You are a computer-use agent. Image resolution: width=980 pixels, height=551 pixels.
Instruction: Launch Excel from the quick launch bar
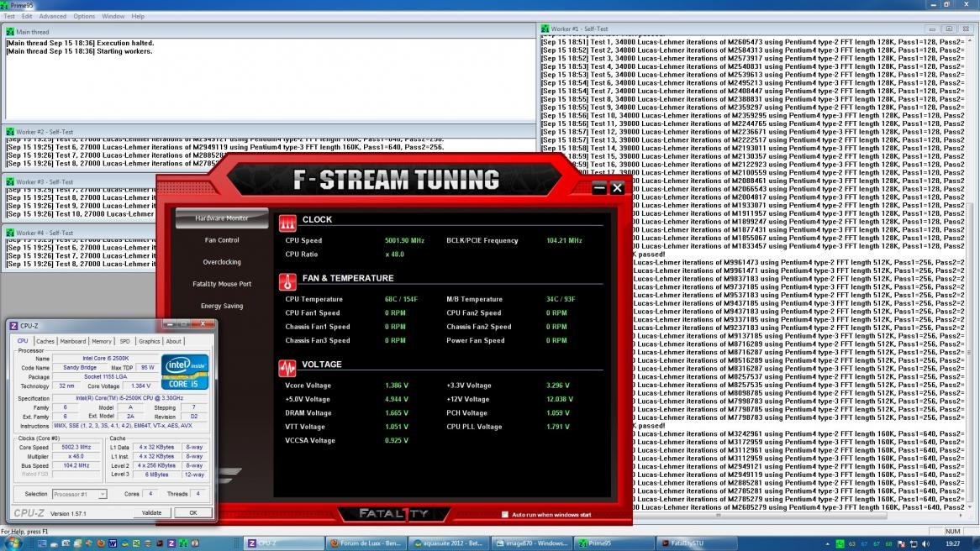[x=136, y=543]
